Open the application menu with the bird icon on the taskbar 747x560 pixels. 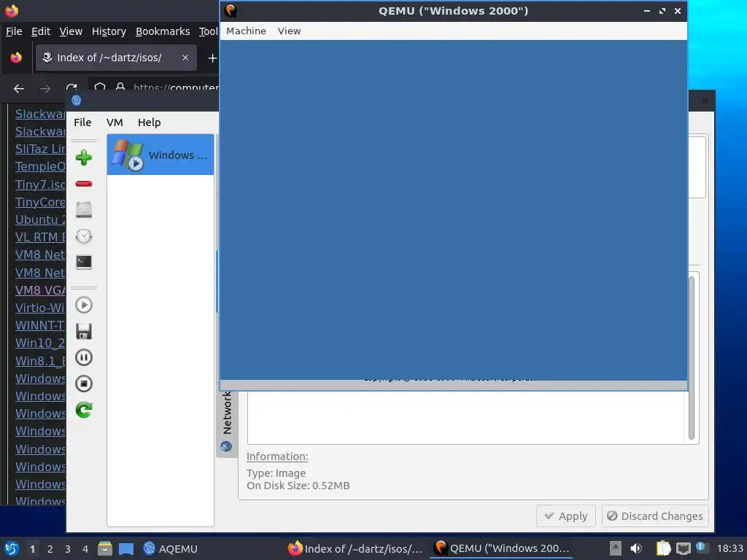tap(12, 548)
